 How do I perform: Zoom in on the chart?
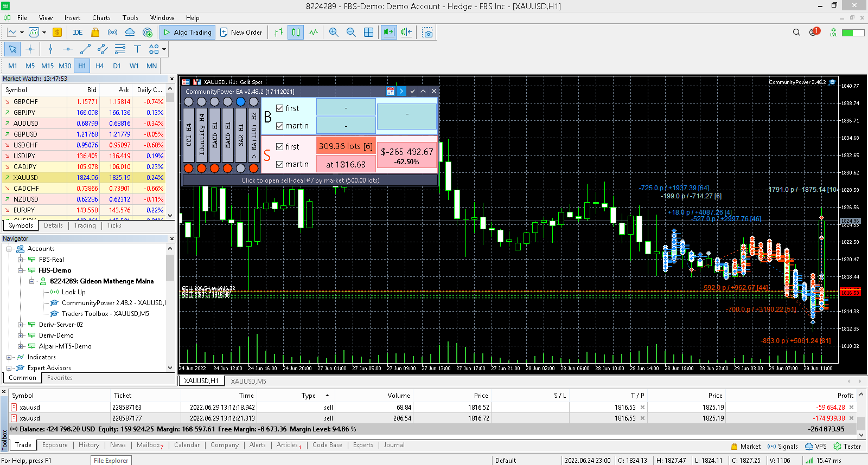coord(334,33)
